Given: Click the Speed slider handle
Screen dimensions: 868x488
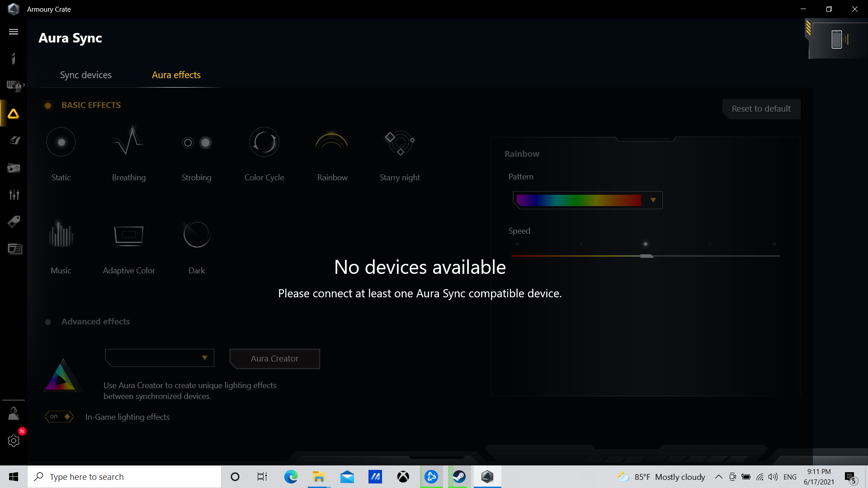Looking at the screenshot, I should coord(646,256).
